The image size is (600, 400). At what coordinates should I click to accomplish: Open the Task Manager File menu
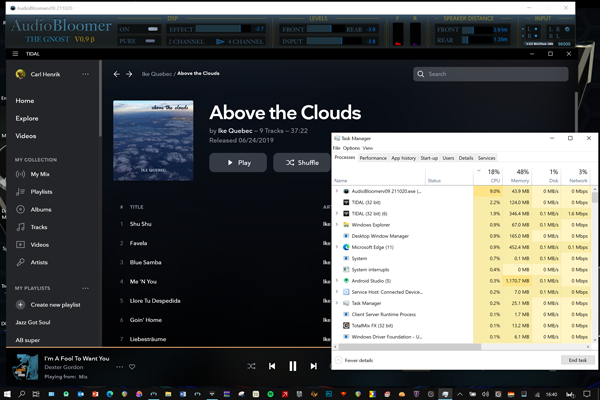336,148
